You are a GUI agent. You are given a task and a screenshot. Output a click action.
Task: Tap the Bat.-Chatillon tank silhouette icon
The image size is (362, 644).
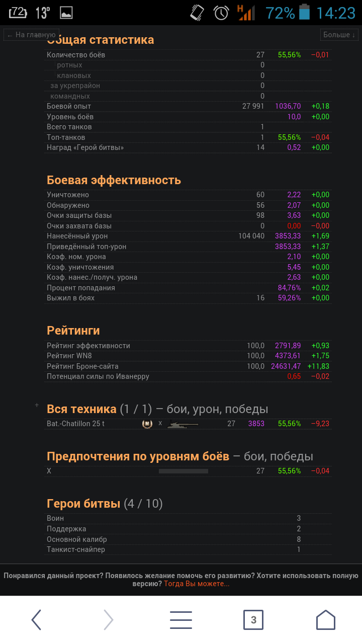tap(183, 424)
